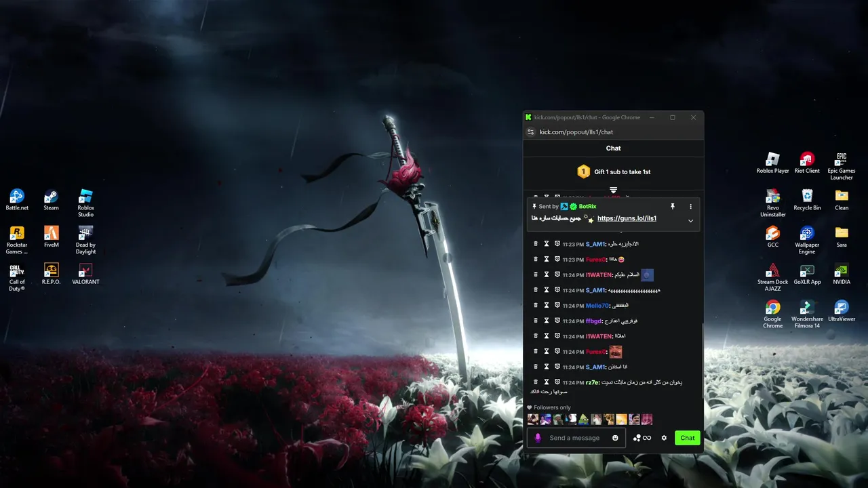Click BotRix username in pinned message
868x488 pixels.
[587, 206]
